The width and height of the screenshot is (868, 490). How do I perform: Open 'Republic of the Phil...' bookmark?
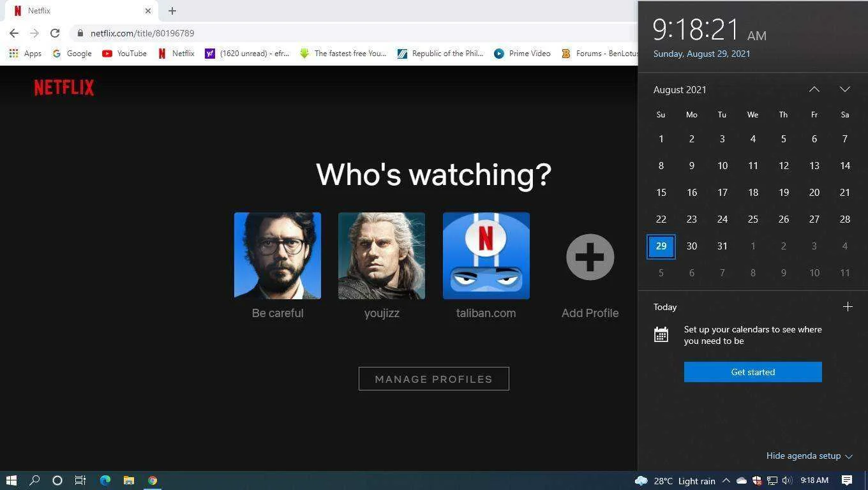pos(440,54)
